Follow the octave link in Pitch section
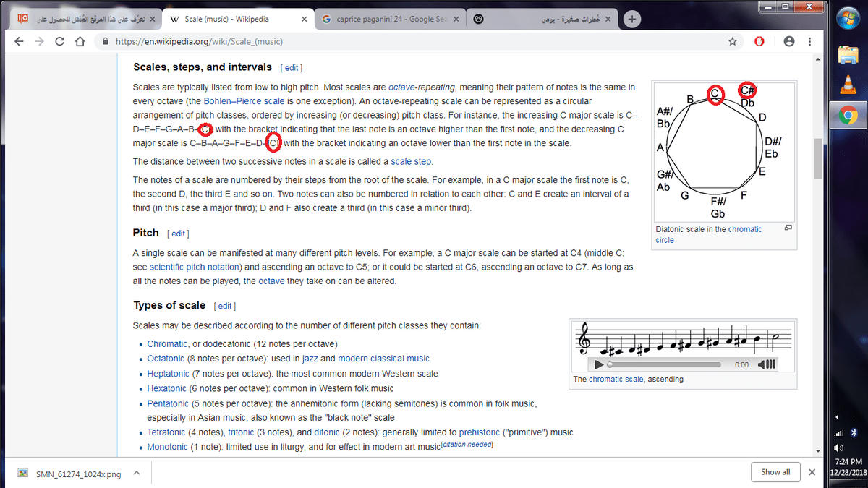 [271, 281]
